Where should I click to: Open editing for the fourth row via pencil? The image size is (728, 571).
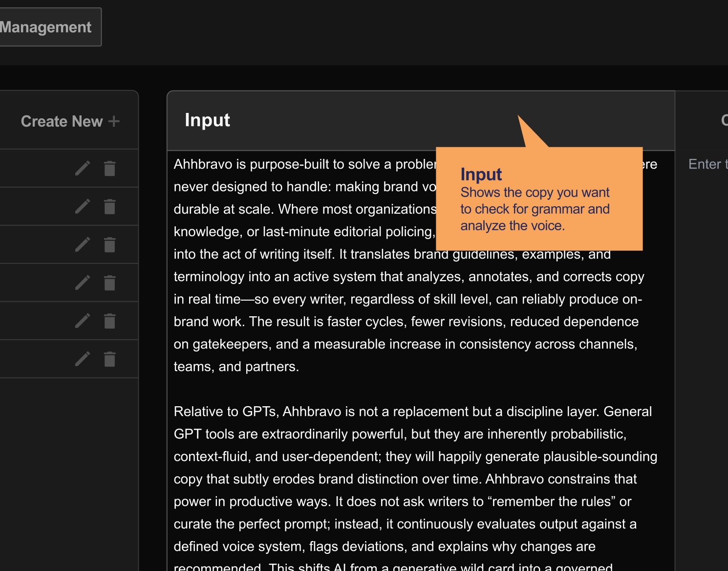click(x=83, y=283)
